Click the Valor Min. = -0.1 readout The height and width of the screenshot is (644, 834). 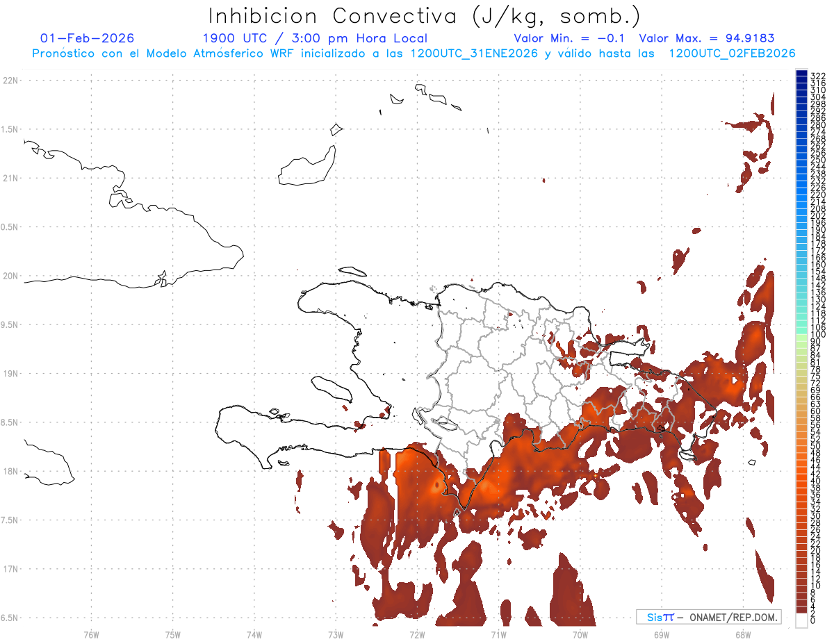(571, 38)
